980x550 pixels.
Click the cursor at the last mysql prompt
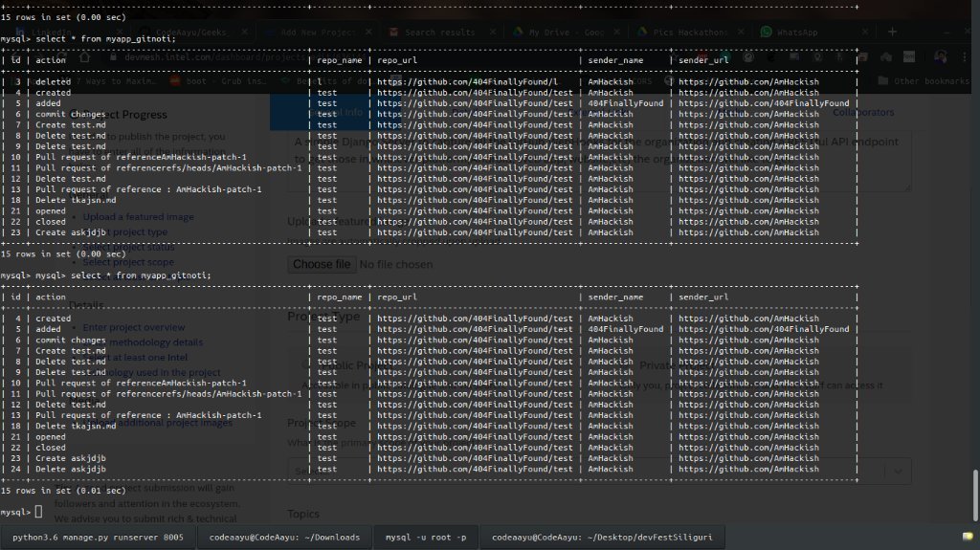point(38,512)
